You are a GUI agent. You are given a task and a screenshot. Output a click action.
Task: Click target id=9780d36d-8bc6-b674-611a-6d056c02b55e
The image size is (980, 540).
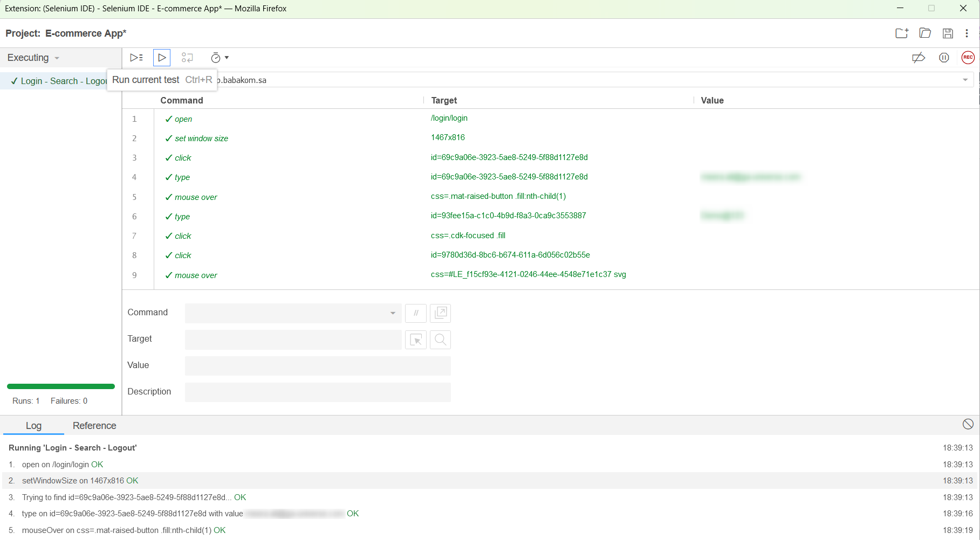(x=510, y=255)
